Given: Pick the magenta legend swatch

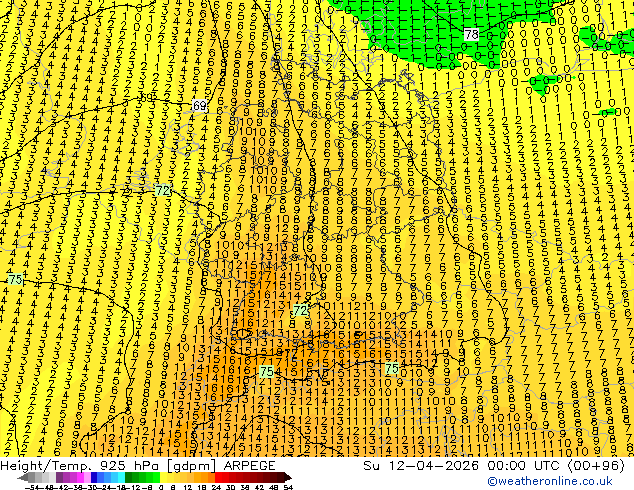Looking at the screenshot, I should coord(80,477).
